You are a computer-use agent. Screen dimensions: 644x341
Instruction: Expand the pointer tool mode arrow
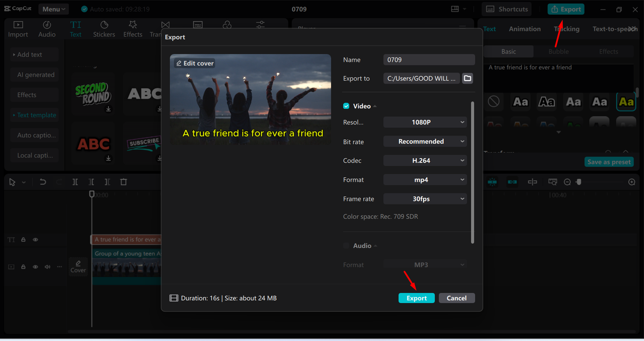pyautogui.click(x=24, y=182)
